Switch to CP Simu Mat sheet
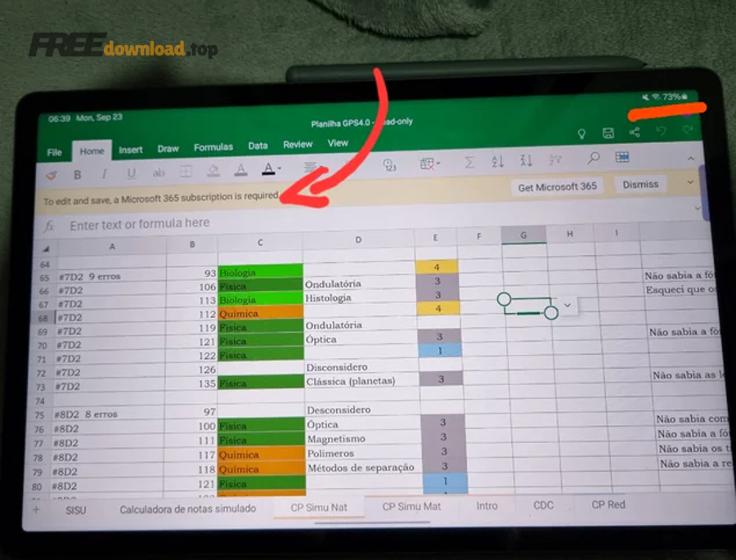736x560 pixels. 411,507
